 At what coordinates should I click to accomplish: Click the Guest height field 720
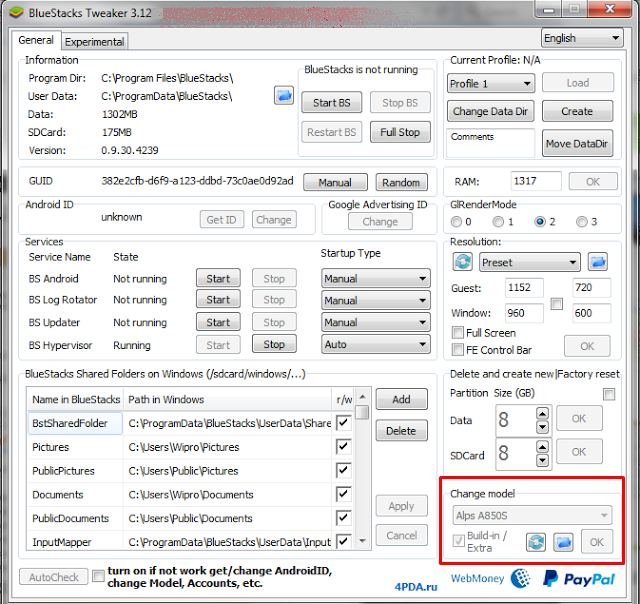pyautogui.click(x=591, y=288)
